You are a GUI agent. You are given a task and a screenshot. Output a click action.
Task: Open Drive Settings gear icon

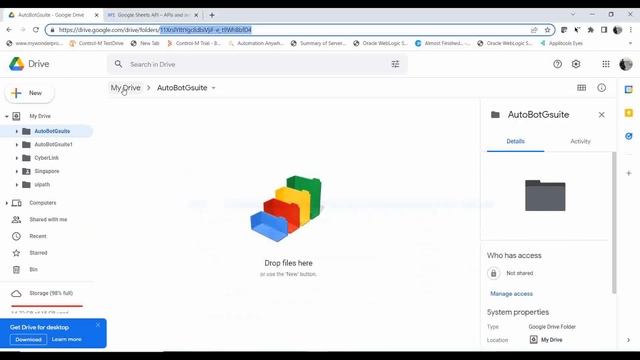click(576, 64)
